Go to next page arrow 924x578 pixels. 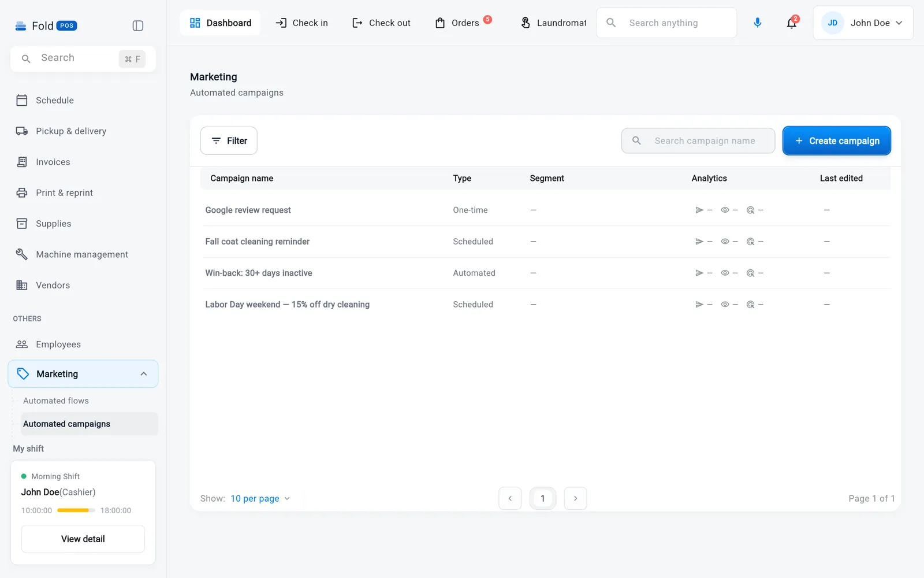[x=575, y=498]
